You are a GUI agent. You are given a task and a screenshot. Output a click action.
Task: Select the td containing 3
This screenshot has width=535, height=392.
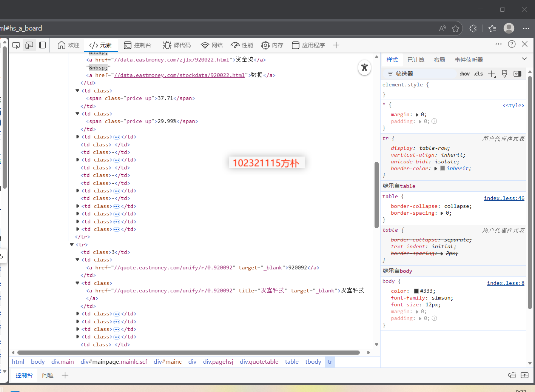(105, 252)
